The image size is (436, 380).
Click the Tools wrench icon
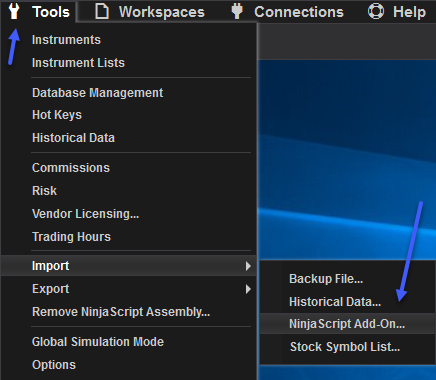tap(14, 11)
